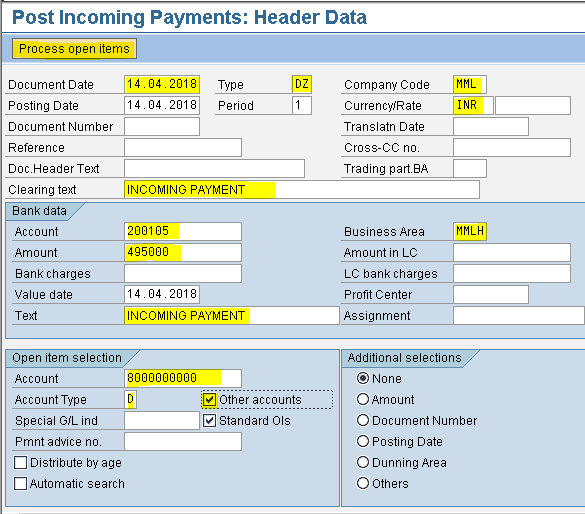Select the None radio button
This screenshot has width=585, height=514.
coord(363,378)
